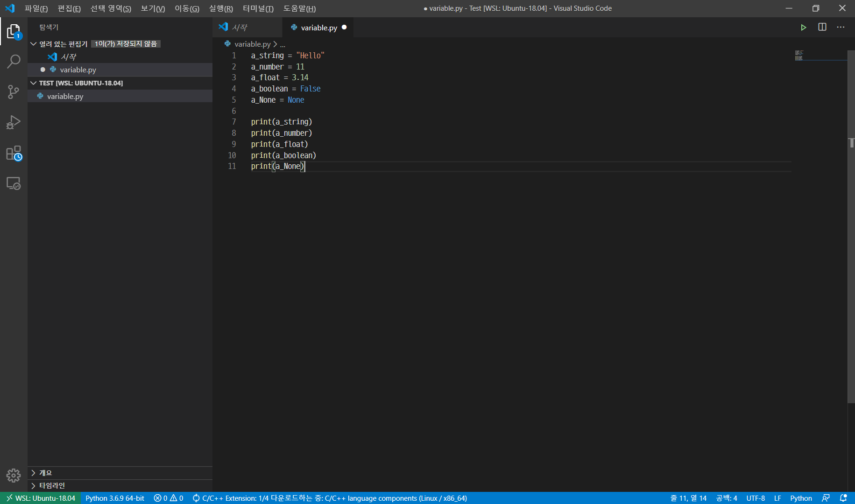Screen dimensions: 855x504
Task: Open the editor More Actions ellipsis
Action: click(x=841, y=28)
